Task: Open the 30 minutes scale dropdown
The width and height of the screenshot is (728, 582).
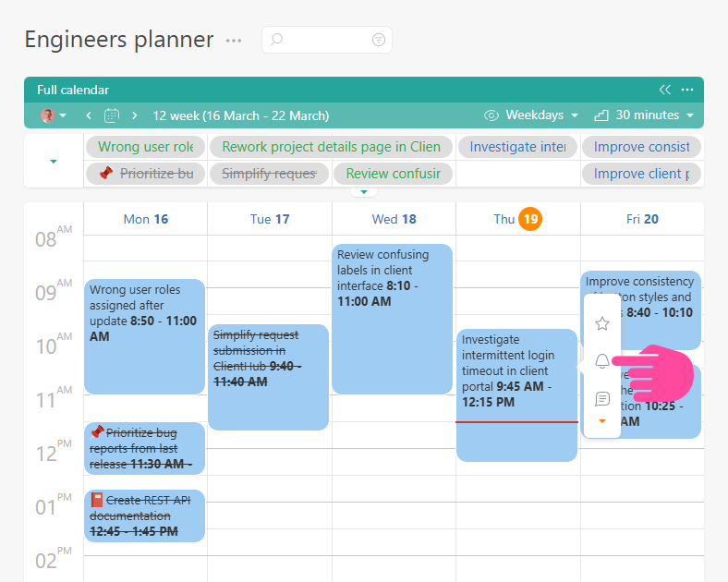Action: 637,115
